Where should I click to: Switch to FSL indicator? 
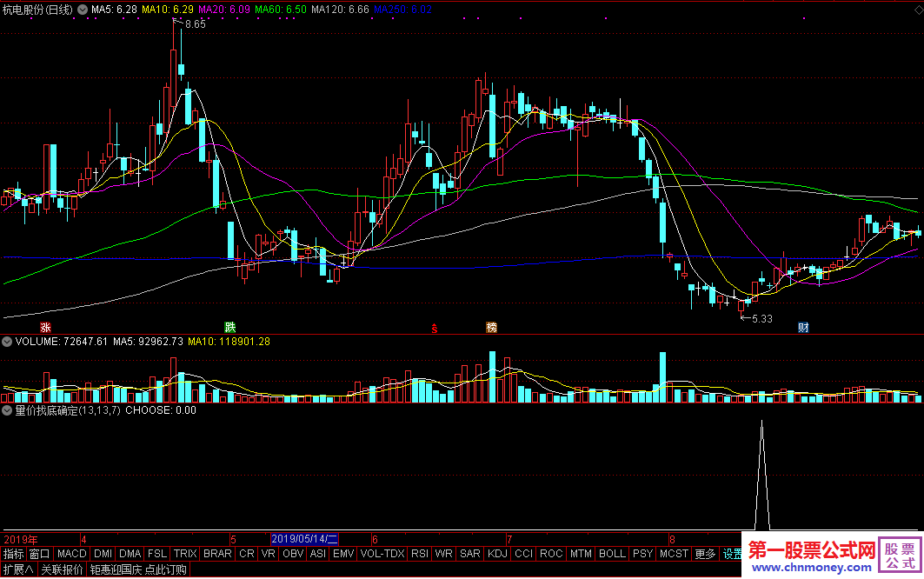pyautogui.click(x=157, y=554)
